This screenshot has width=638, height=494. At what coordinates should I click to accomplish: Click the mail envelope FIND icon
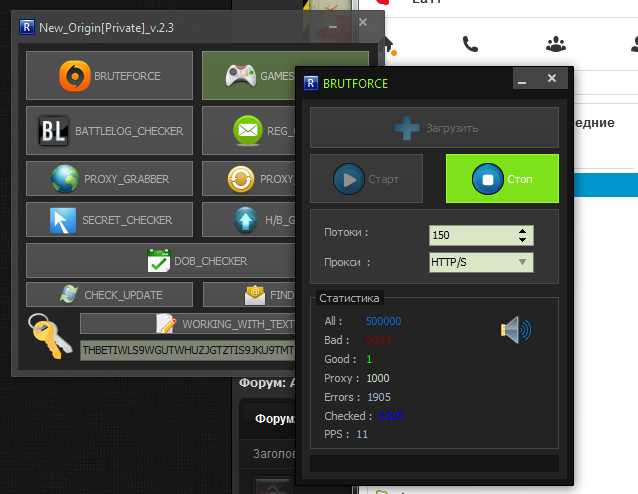tap(255, 295)
